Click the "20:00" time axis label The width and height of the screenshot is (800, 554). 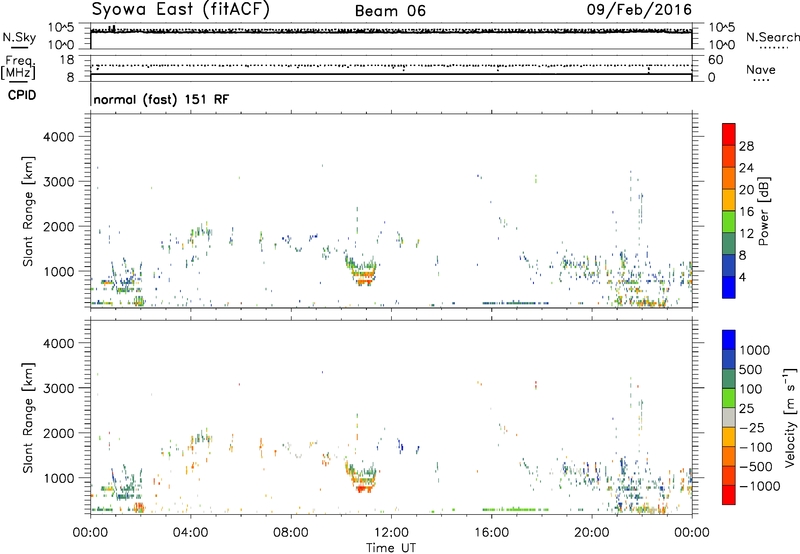[x=591, y=533]
